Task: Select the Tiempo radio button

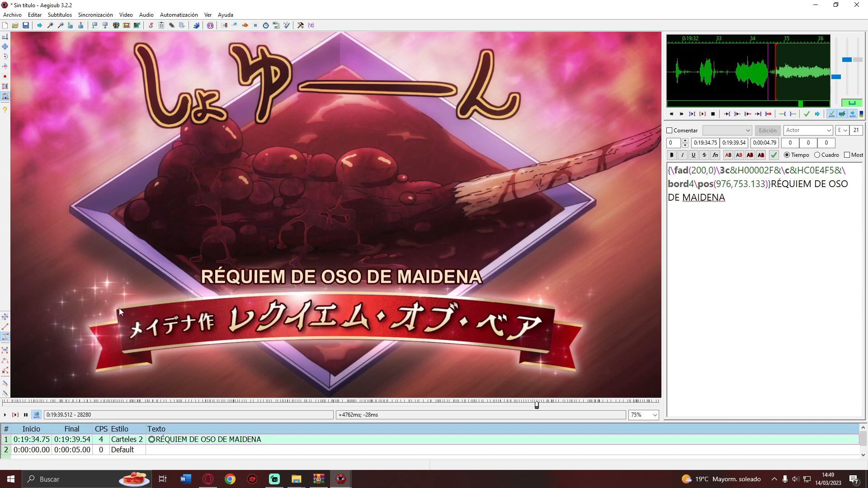Action: 787,155
